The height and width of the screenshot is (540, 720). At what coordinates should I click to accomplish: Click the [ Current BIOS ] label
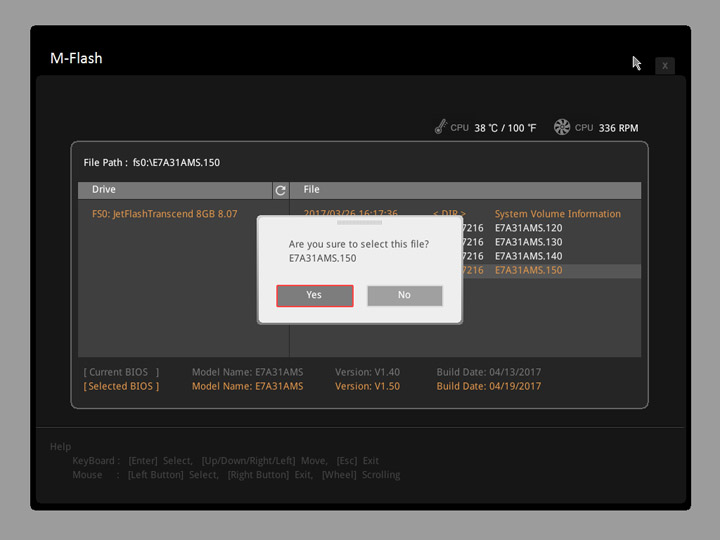click(121, 372)
